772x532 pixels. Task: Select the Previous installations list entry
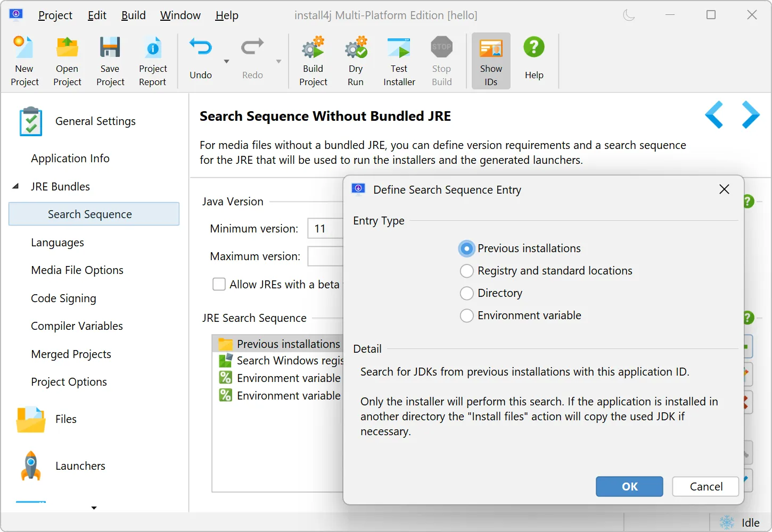[x=278, y=344]
